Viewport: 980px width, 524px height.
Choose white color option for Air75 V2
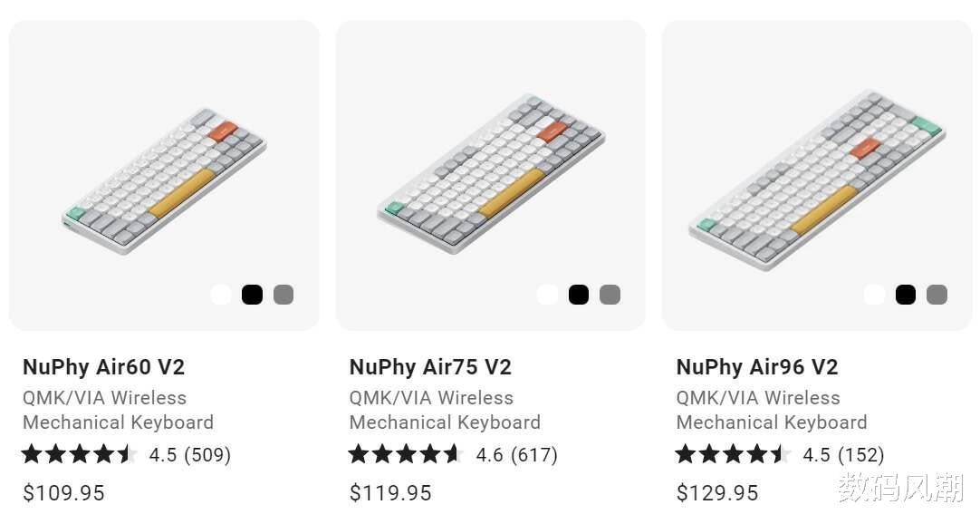[547, 295]
